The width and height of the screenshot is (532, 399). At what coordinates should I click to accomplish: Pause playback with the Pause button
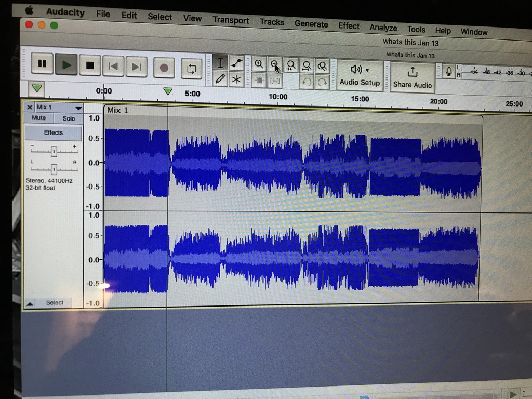pyautogui.click(x=42, y=63)
